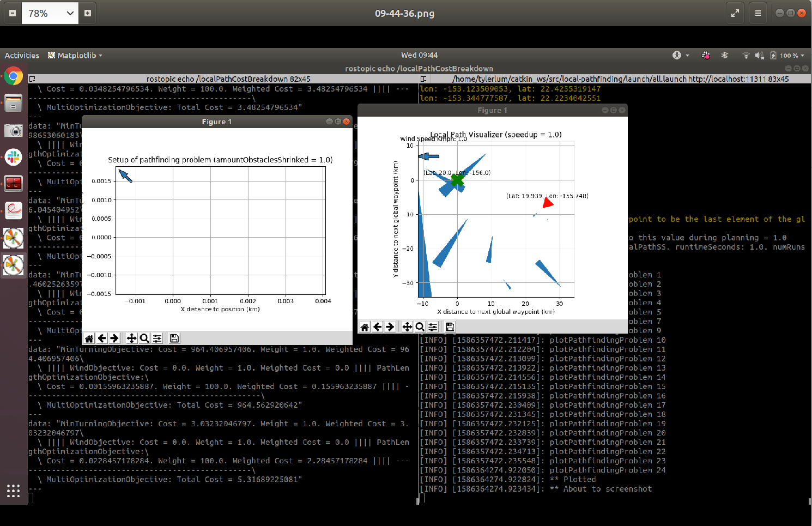Reset the Local Path Visualizer view with Home icon
Image resolution: width=812 pixels, height=526 pixels.
(364, 327)
